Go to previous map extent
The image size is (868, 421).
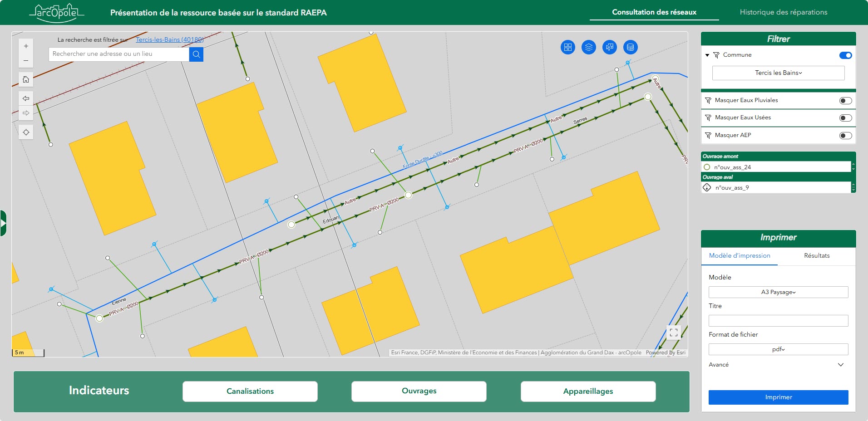(x=26, y=98)
